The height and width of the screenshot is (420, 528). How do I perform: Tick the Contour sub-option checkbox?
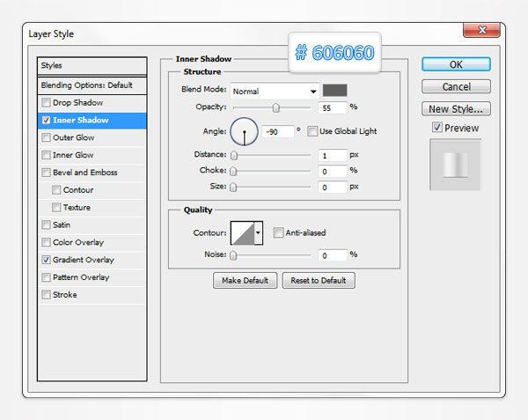[x=56, y=190]
